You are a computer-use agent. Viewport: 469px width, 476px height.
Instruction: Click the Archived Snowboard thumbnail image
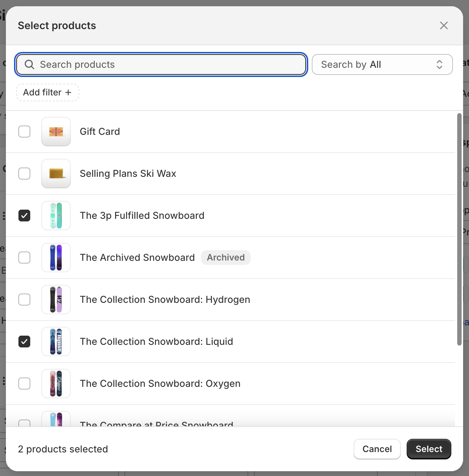click(x=56, y=258)
